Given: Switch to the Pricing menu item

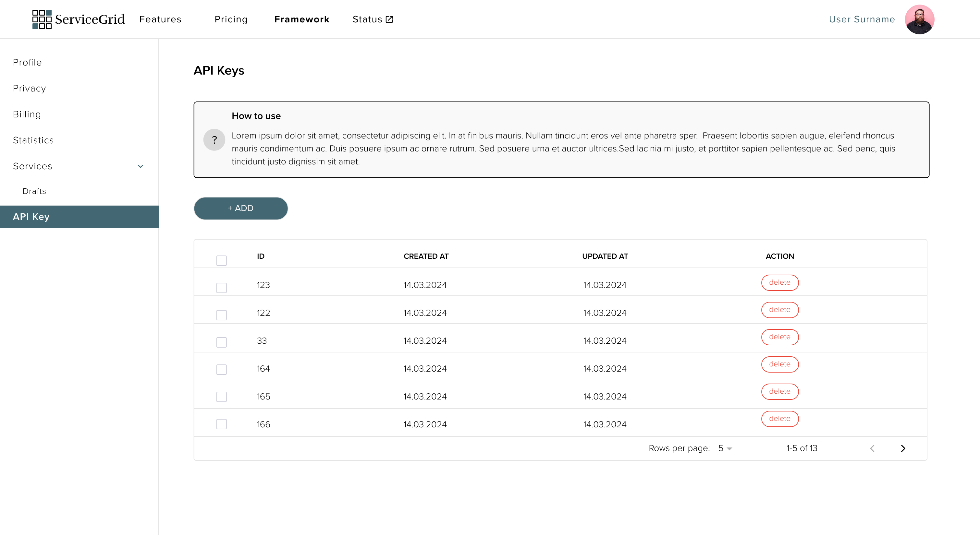Looking at the screenshot, I should tap(231, 19).
